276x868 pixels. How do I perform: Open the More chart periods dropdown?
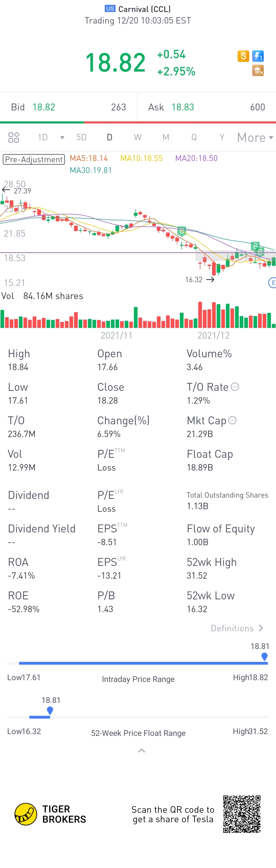click(x=255, y=138)
